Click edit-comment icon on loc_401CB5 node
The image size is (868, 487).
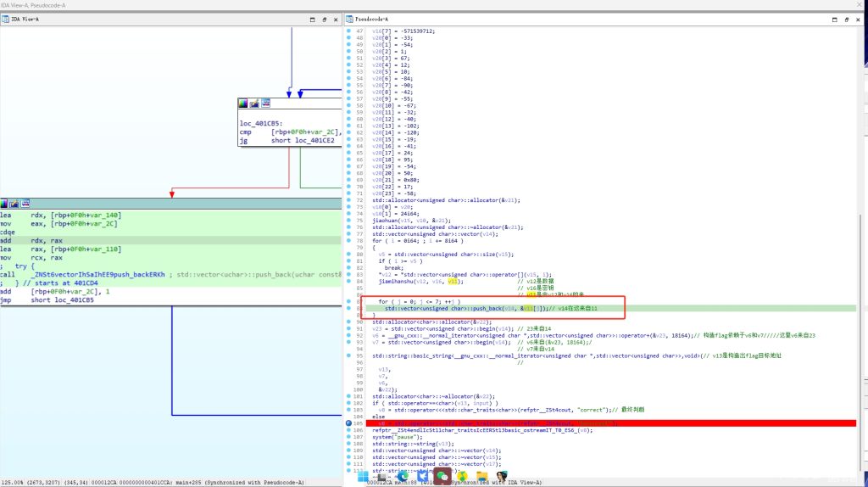(x=254, y=103)
